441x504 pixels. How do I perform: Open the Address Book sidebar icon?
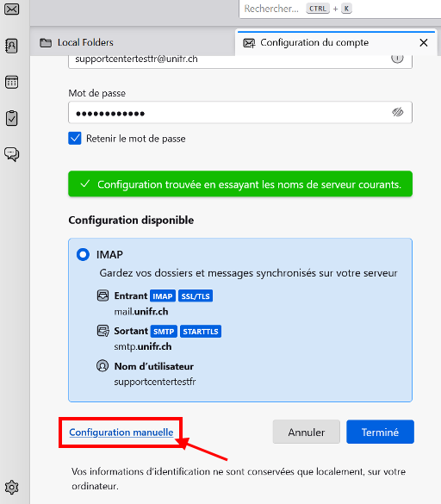[x=11, y=46]
